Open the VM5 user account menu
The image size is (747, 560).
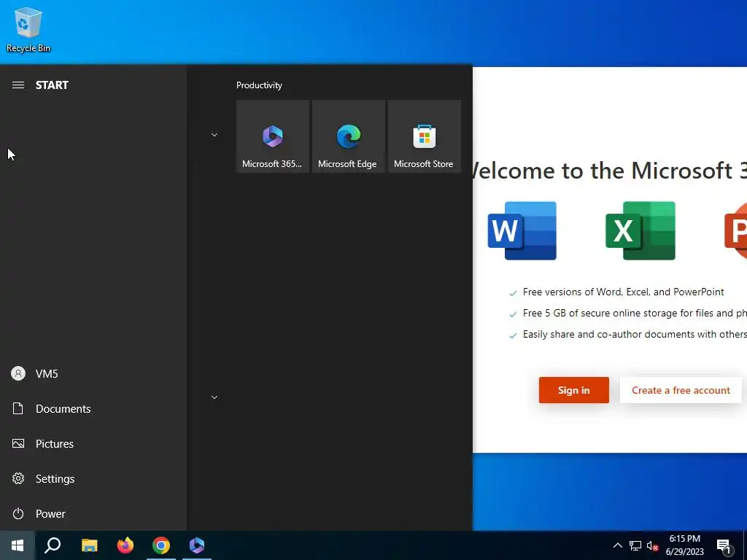click(93, 374)
